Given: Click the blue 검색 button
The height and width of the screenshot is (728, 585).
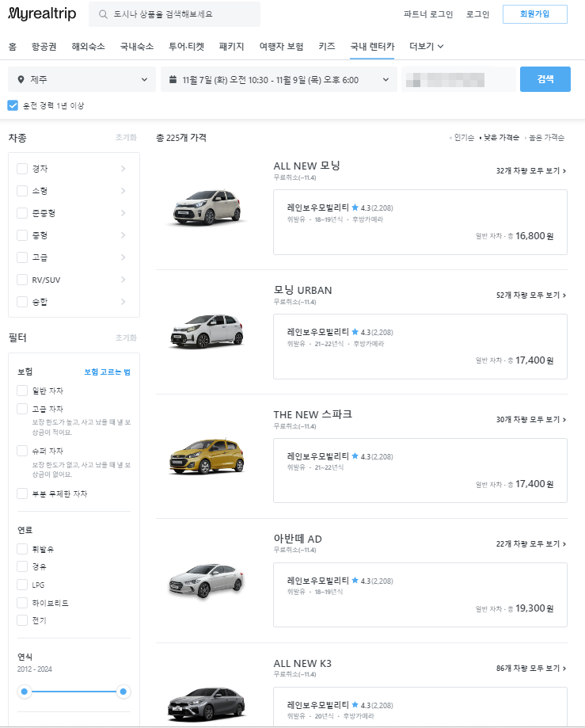Looking at the screenshot, I should (545, 79).
